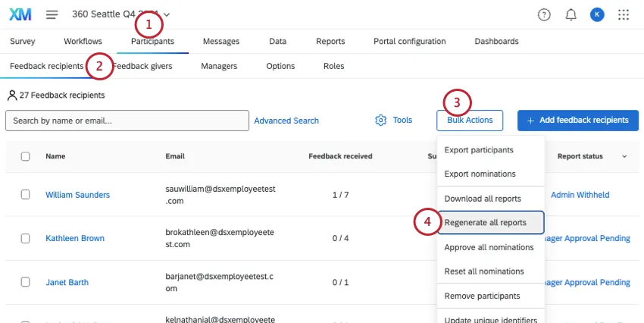Click Approval Pending status for Kathleen Brown
Viewport: 644px width, 323px height.
[x=587, y=238]
